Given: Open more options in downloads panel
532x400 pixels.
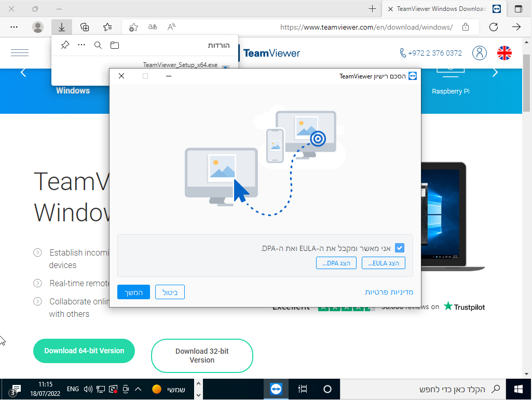Looking at the screenshot, I should tap(81, 45).
